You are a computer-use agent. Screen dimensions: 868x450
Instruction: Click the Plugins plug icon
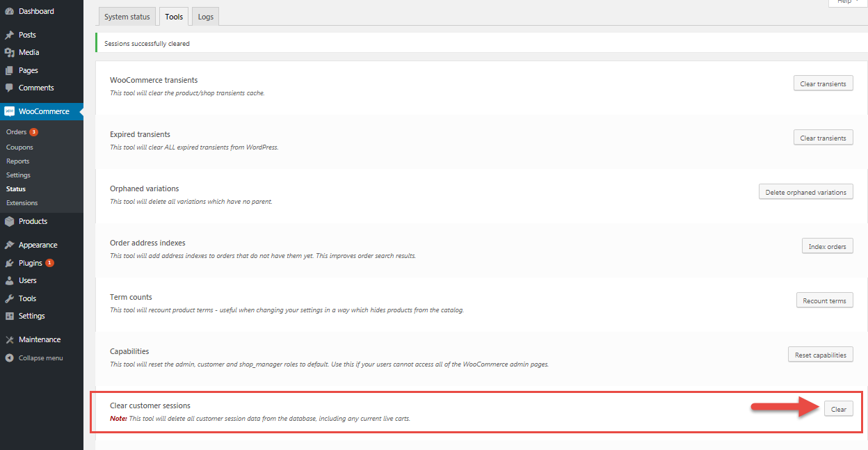pos(9,263)
